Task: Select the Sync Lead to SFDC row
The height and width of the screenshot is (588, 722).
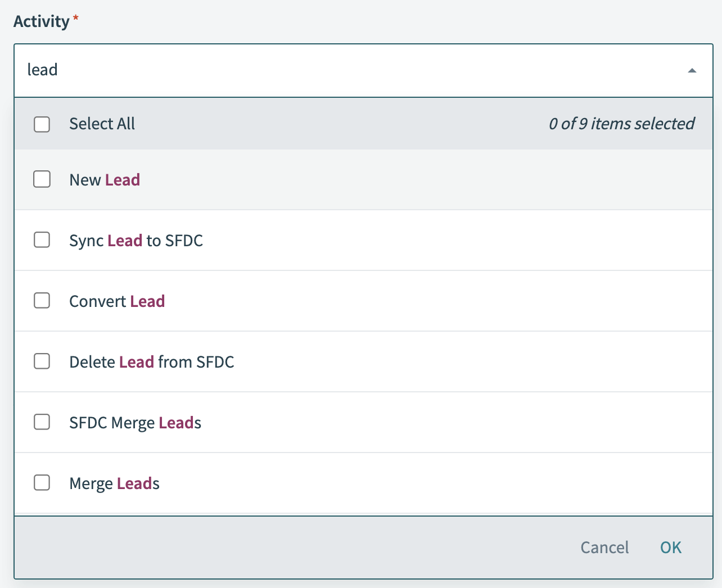Action: point(136,240)
